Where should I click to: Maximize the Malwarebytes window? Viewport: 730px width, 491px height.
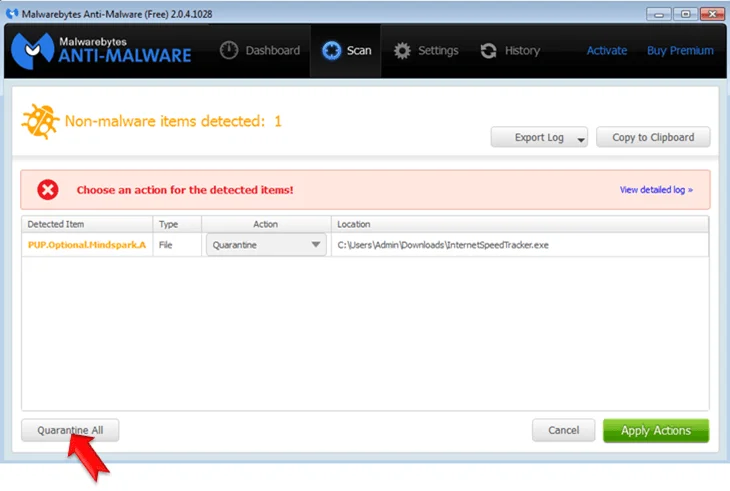click(685, 14)
